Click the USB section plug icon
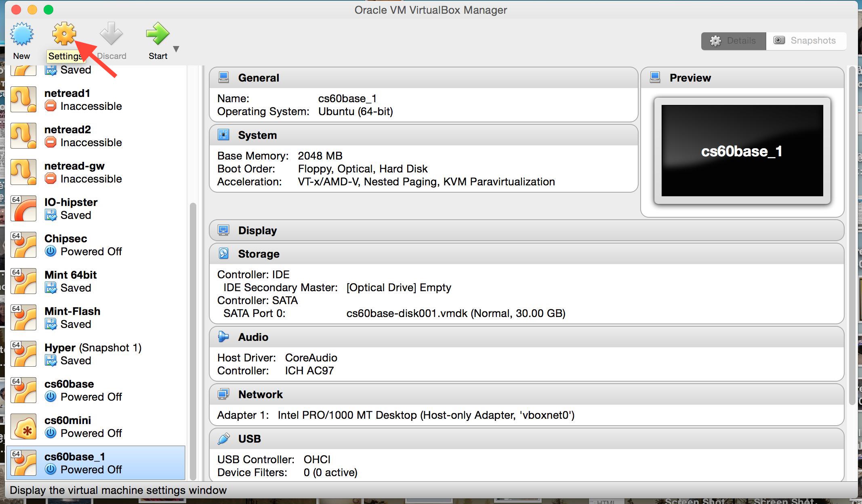 point(223,439)
